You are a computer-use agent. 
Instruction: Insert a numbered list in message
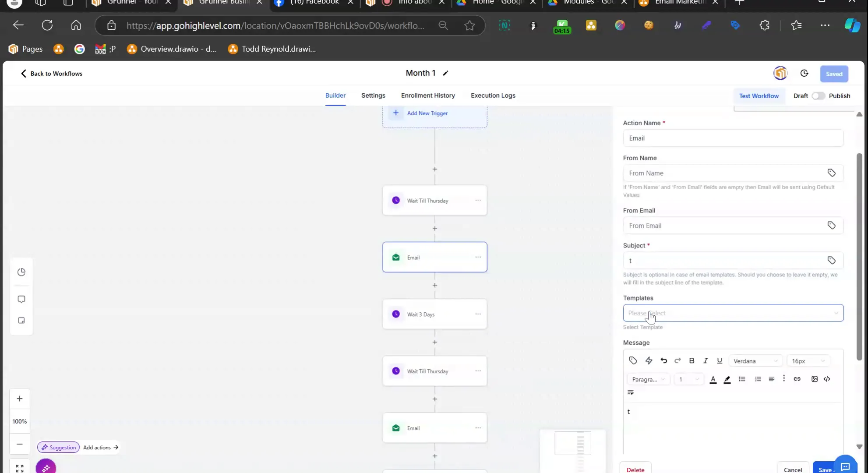point(758,379)
